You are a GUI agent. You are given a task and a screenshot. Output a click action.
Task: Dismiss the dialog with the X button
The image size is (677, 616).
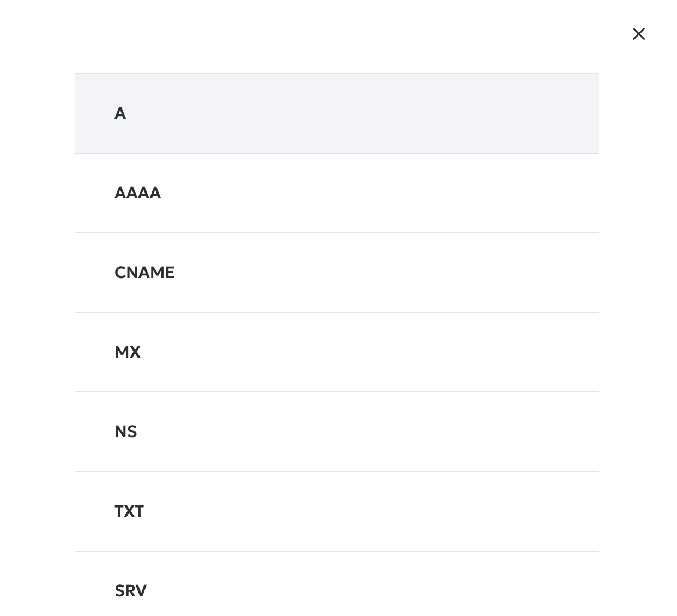(x=638, y=34)
